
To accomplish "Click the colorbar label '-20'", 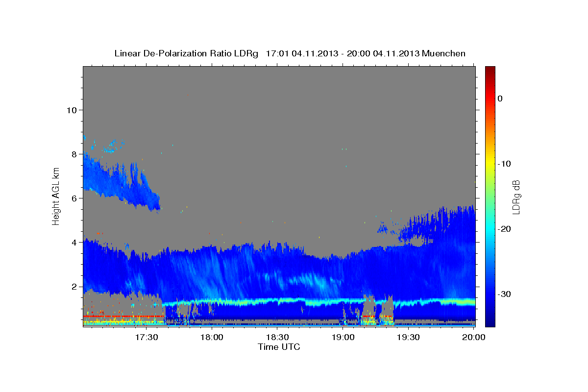I will pos(505,229).
